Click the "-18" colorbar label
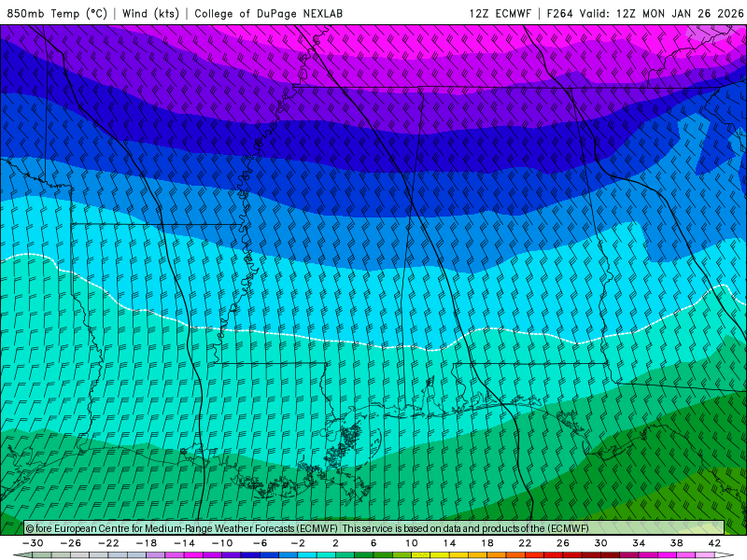 tap(147, 543)
